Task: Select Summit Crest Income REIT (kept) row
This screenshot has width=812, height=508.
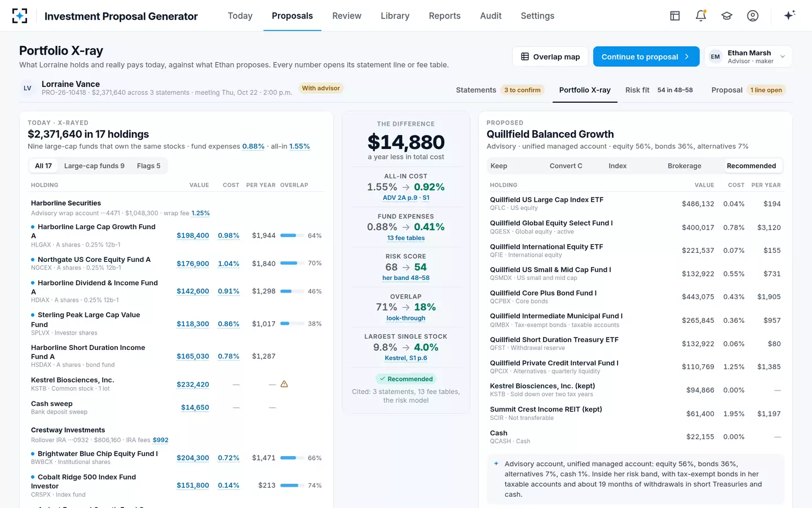Action: (636, 413)
